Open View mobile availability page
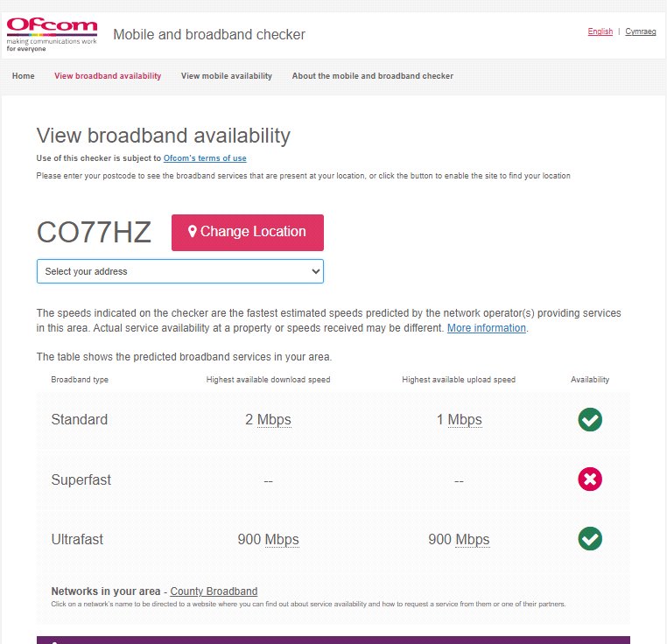 click(227, 76)
